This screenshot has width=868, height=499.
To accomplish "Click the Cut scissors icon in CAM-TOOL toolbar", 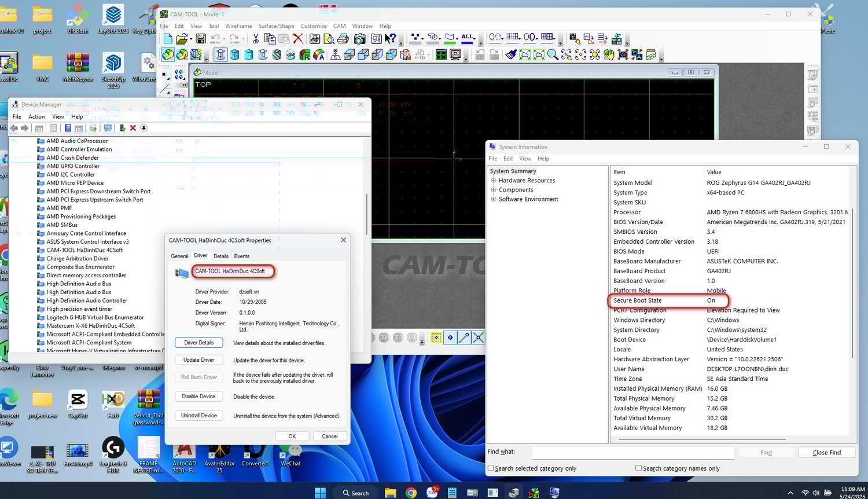I will click(256, 39).
